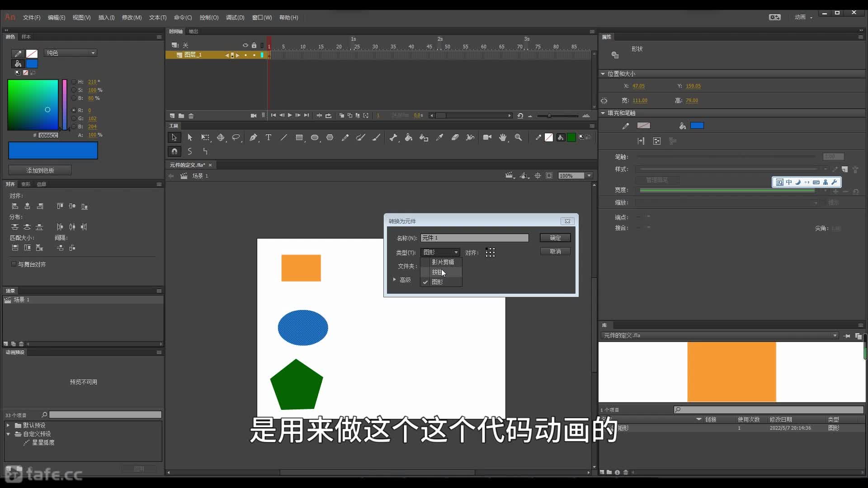Select the Text tool

click(269, 137)
